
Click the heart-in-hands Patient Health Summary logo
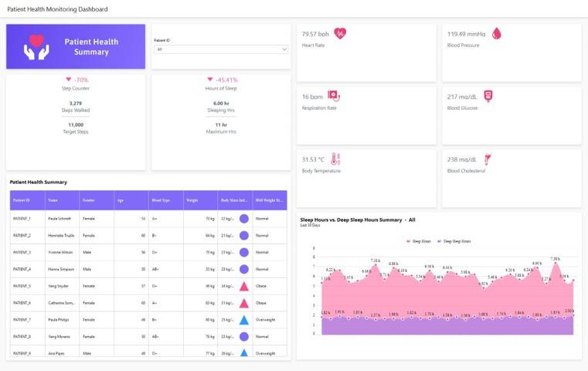point(36,47)
